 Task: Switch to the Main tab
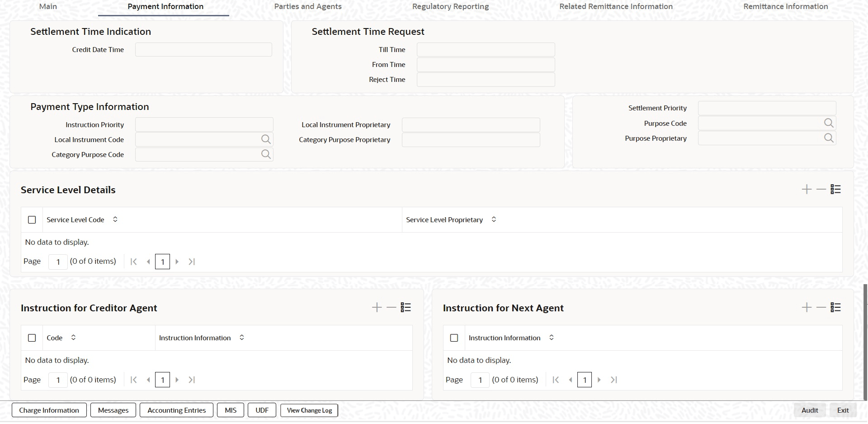48,6
